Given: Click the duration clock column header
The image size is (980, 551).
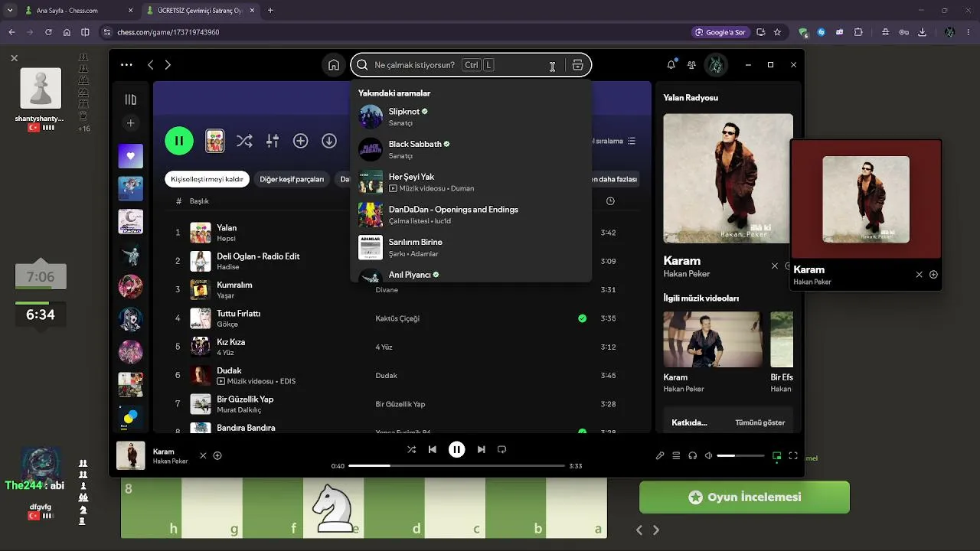Looking at the screenshot, I should pos(610,201).
